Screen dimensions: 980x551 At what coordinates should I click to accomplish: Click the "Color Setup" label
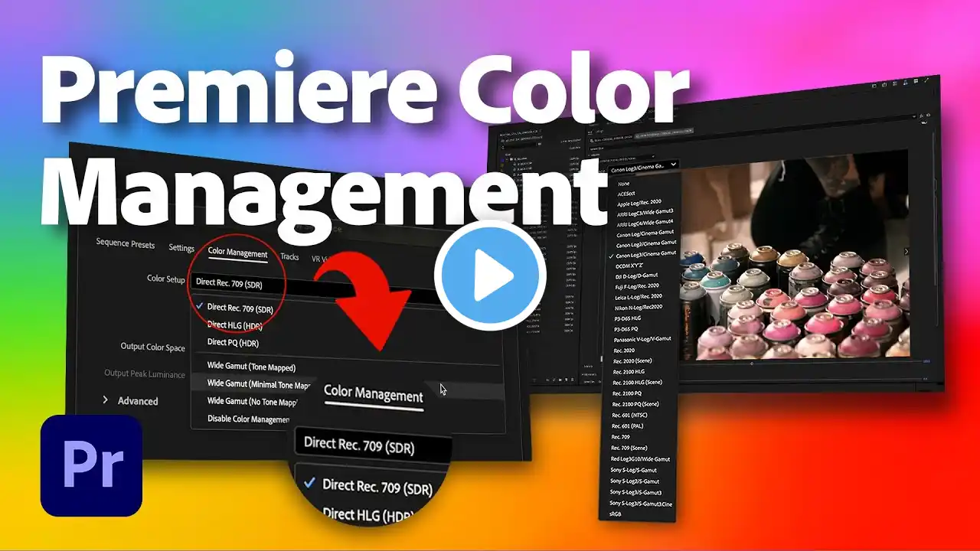coord(165,279)
